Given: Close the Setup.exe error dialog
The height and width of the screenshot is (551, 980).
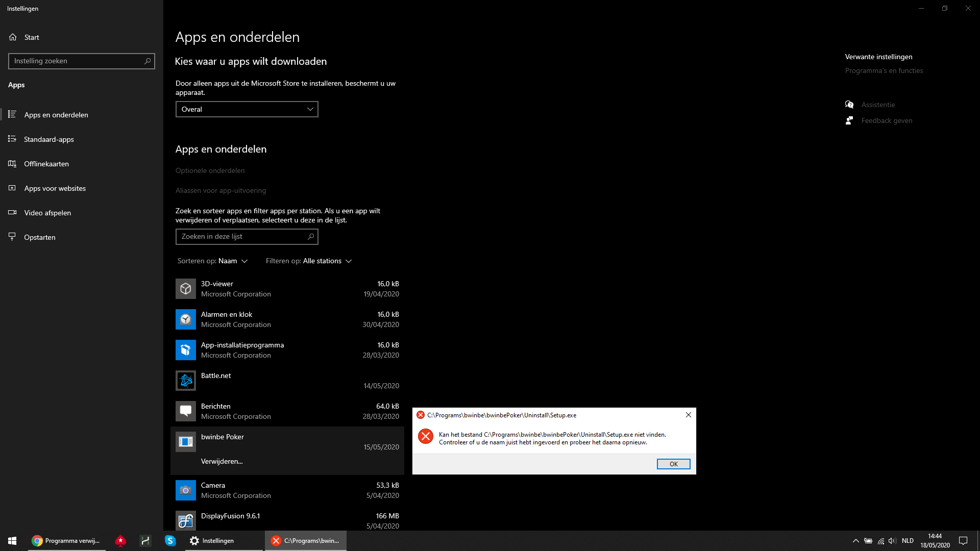Looking at the screenshot, I should pos(688,415).
